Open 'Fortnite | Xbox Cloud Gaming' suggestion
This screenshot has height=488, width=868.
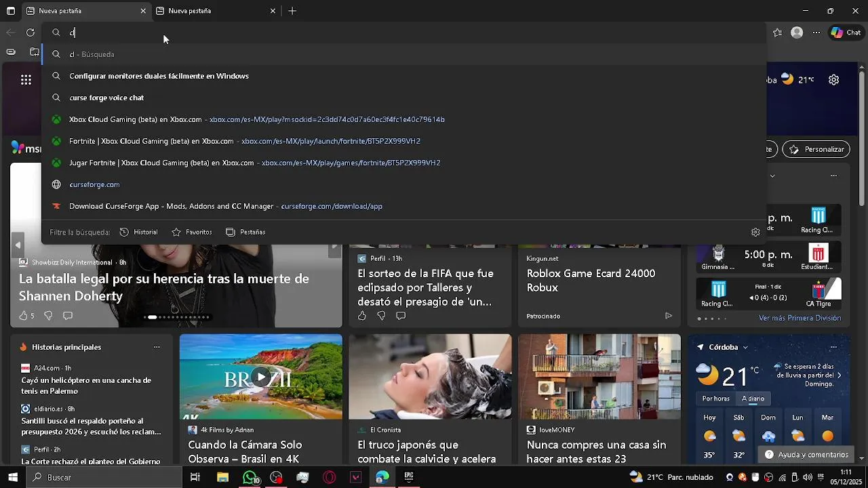pyautogui.click(x=404, y=141)
